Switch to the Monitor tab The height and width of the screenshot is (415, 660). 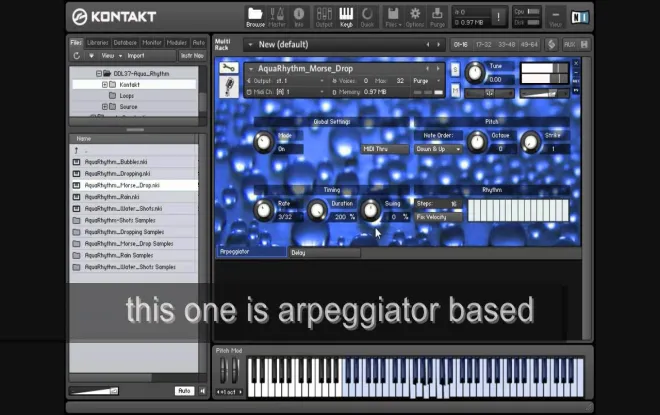click(152, 43)
